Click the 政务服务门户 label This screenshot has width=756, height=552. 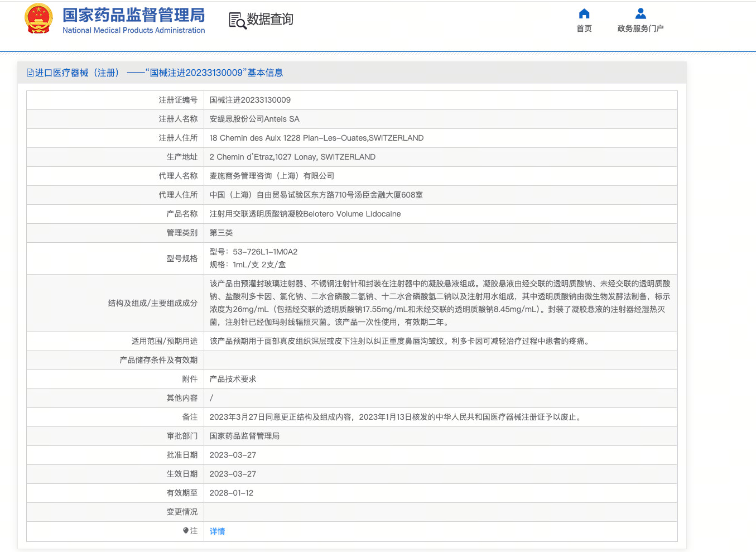click(641, 28)
